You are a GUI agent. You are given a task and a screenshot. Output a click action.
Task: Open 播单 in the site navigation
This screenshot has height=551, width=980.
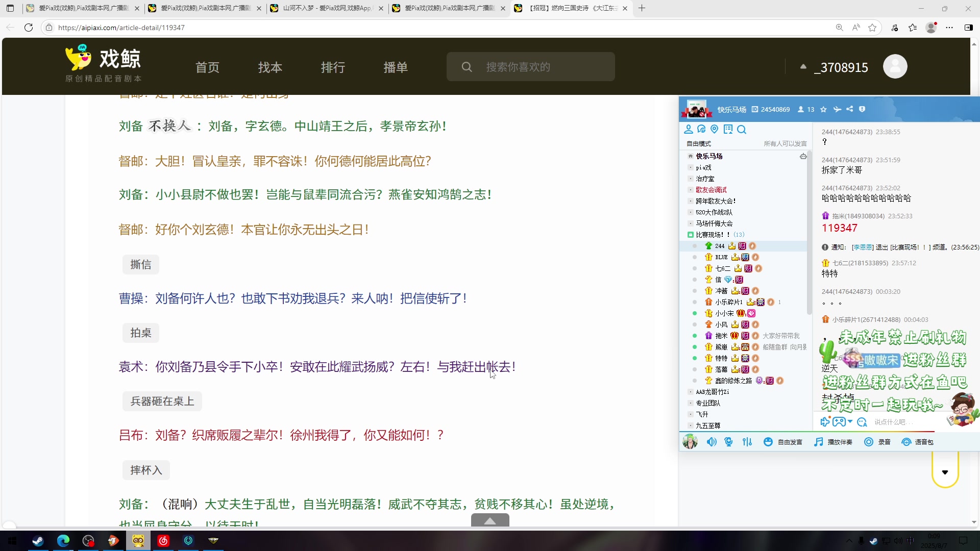[396, 67]
